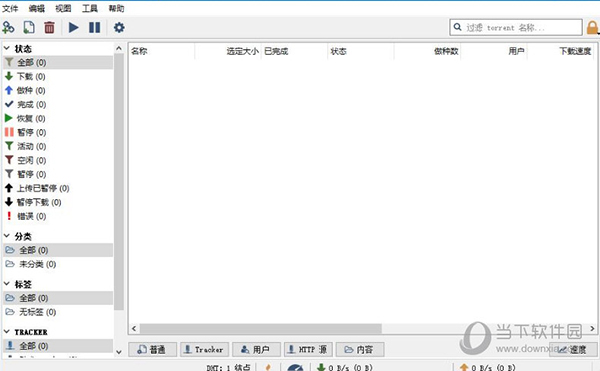
Task: Select 全部 (0) under TRACKER
Action: [x=58, y=346]
